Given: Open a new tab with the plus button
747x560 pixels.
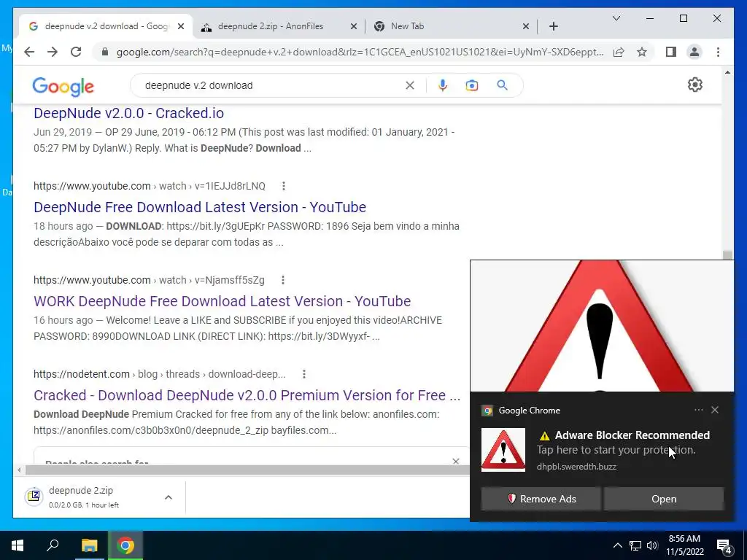Looking at the screenshot, I should [553, 26].
